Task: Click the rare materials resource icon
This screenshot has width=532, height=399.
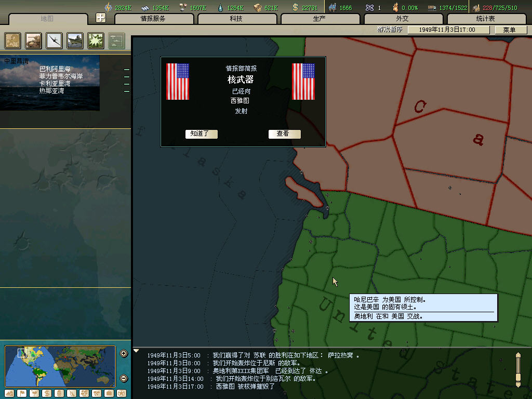Action: pyautogui.click(x=183, y=7)
